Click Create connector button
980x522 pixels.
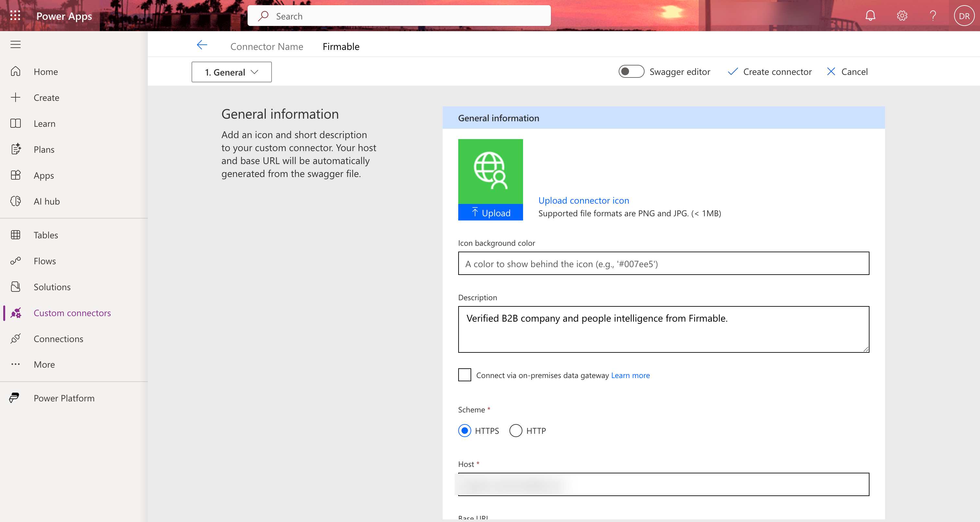pos(769,72)
